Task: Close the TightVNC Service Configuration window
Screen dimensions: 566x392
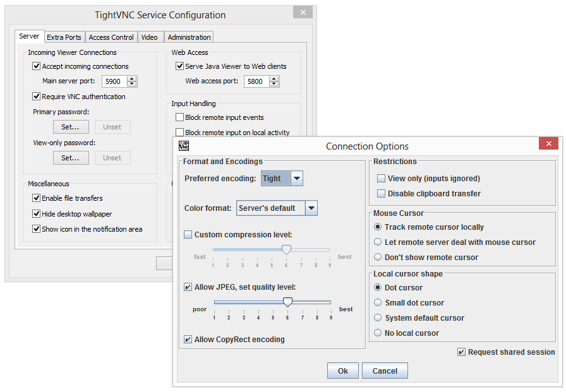Action: click(303, 13)
